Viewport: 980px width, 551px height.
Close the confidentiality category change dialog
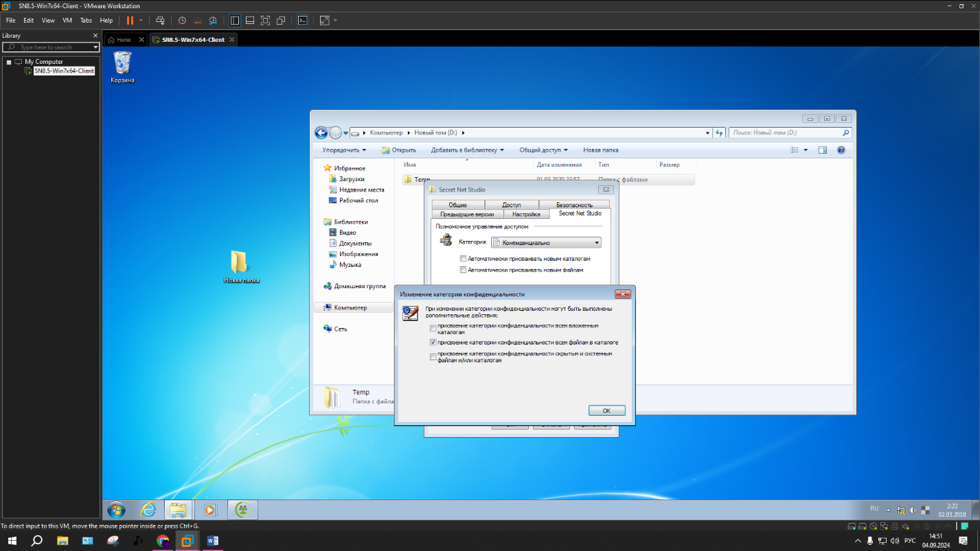(x=623, y=294)
